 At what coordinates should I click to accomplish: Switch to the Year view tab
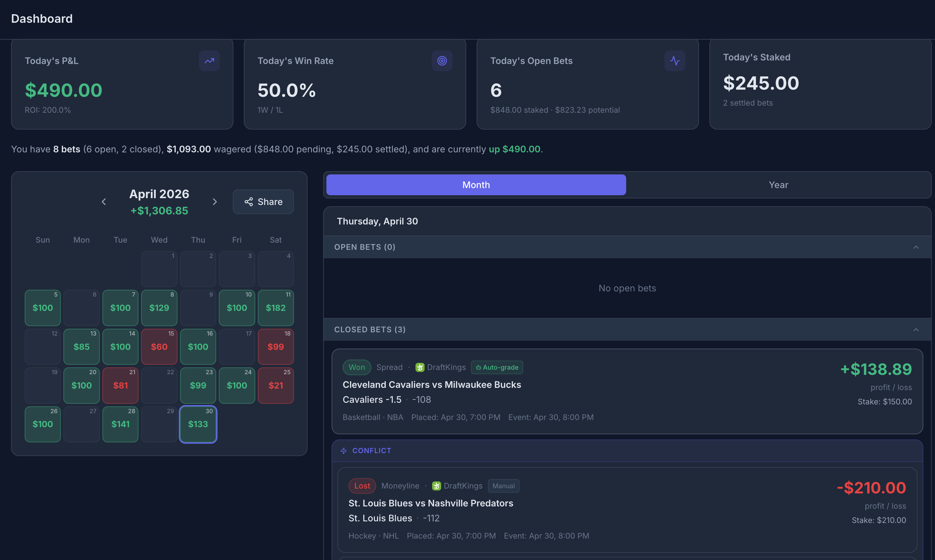click(778, 185)
